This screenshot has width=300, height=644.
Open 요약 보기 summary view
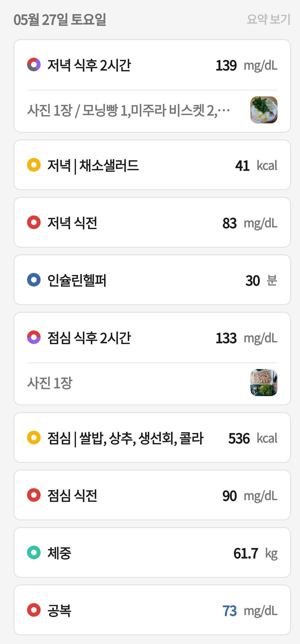(x=268, y=19)
